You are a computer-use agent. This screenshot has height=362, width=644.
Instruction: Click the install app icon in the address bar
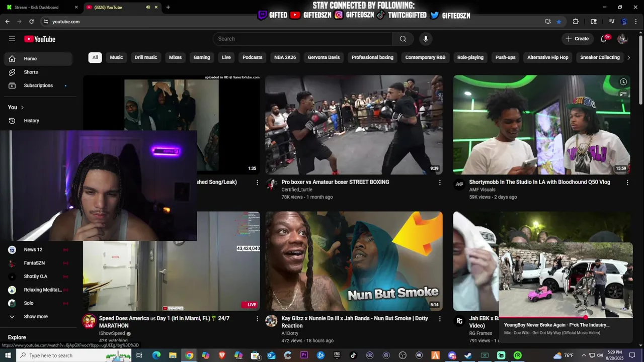click(548, 22)
